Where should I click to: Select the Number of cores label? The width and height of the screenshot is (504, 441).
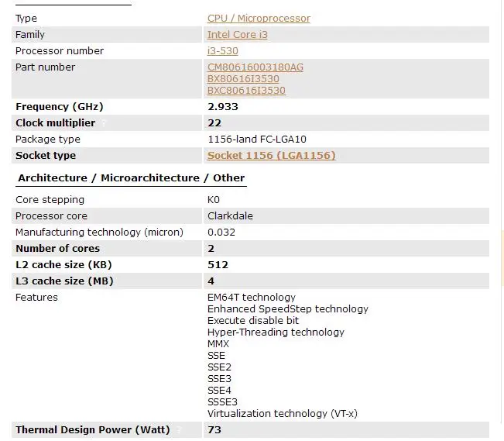pos(57,249)
